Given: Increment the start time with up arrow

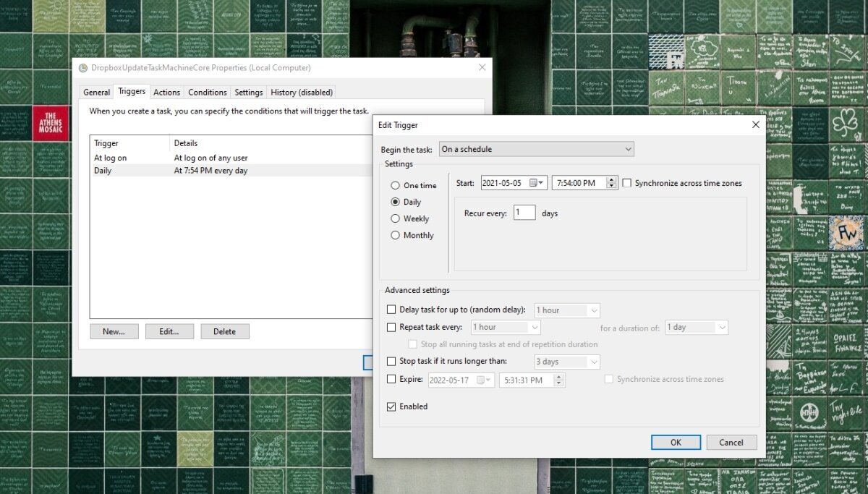Looking at the screenshot, I should tap(611, 180).
